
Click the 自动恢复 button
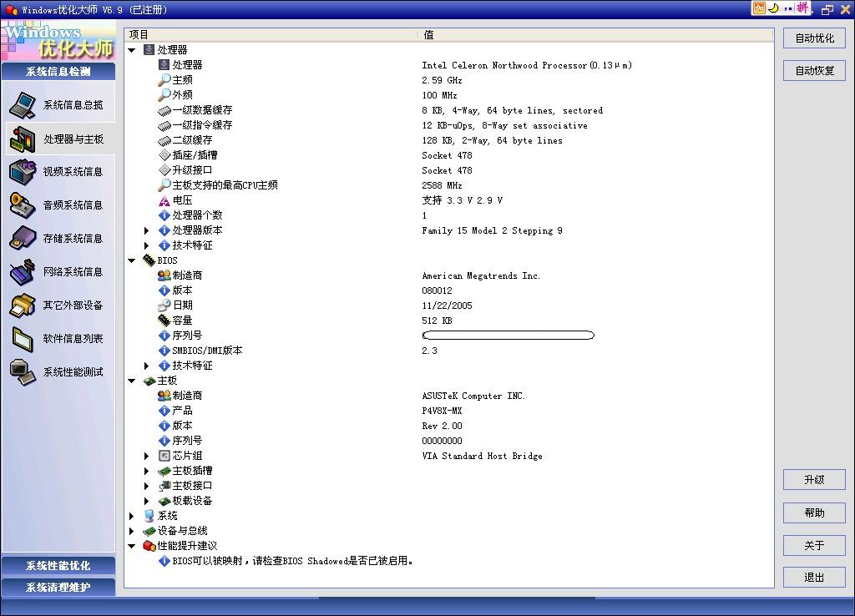point(815,71)
